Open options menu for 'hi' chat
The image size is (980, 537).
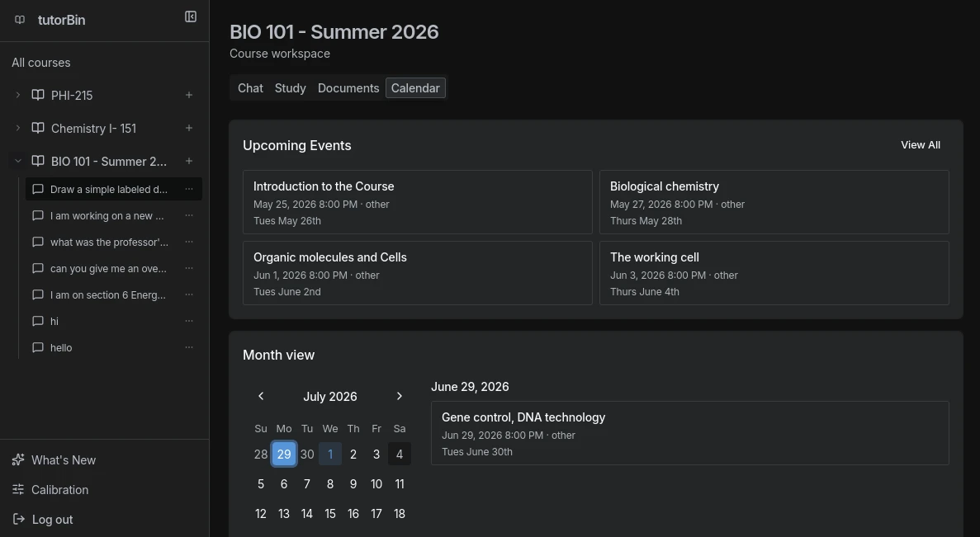coord(189,321)
